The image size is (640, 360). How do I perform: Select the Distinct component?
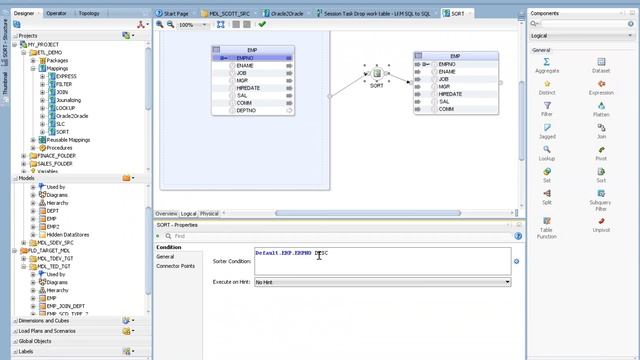click(x=547, y=87)
